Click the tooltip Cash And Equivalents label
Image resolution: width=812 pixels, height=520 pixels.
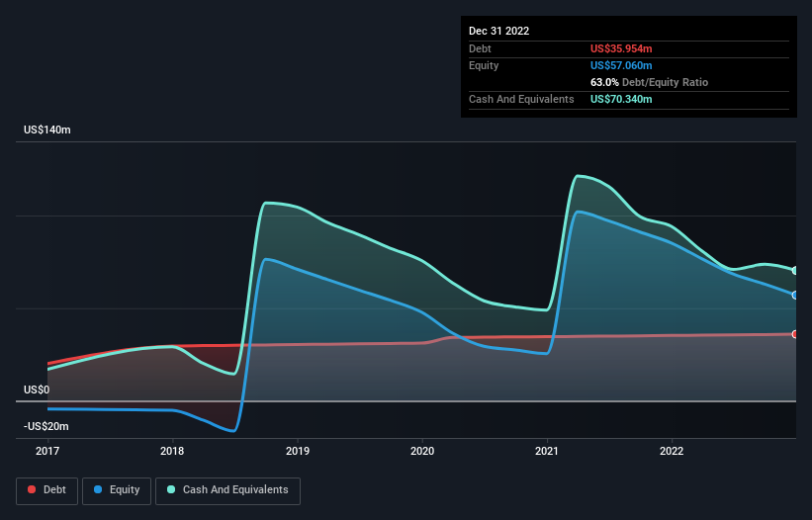click(521, 99)
